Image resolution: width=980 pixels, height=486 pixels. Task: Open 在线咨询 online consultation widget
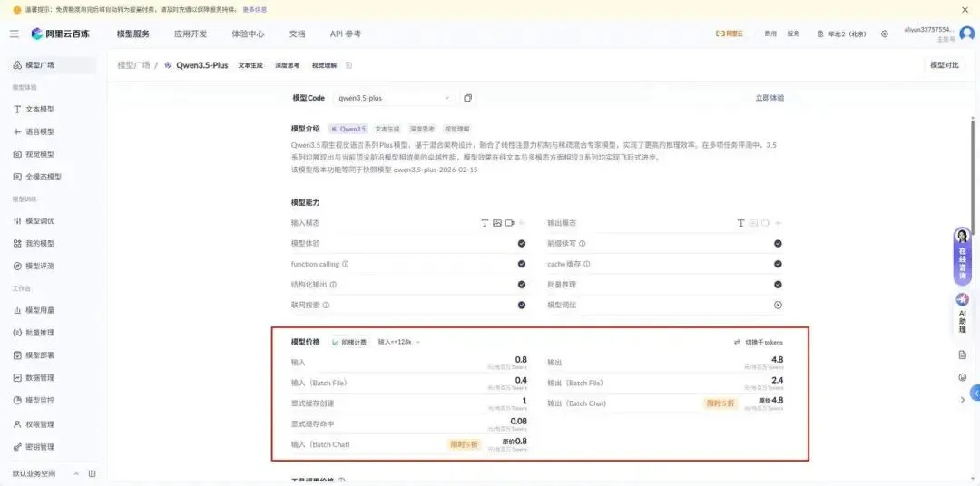point(963,256)
